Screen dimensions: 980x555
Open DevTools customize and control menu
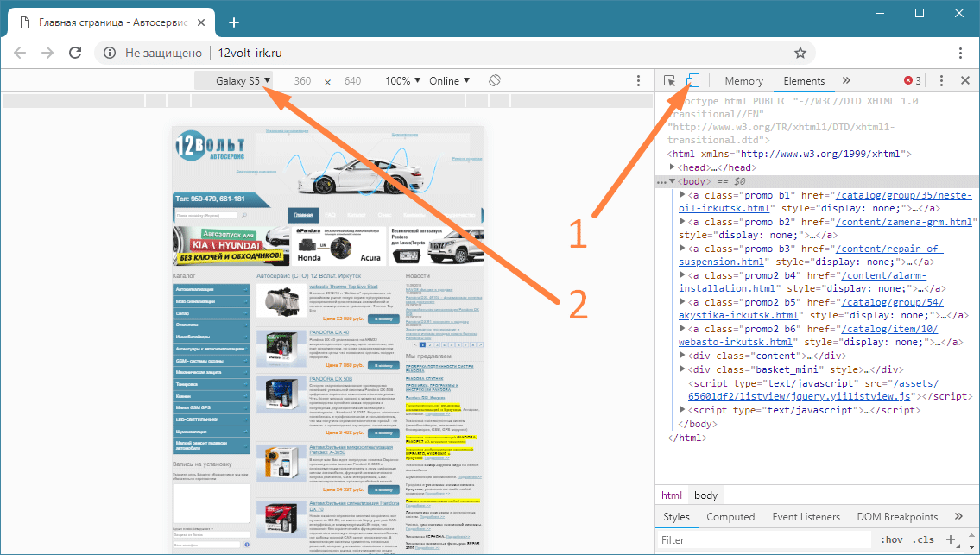[x=941, y=80]
